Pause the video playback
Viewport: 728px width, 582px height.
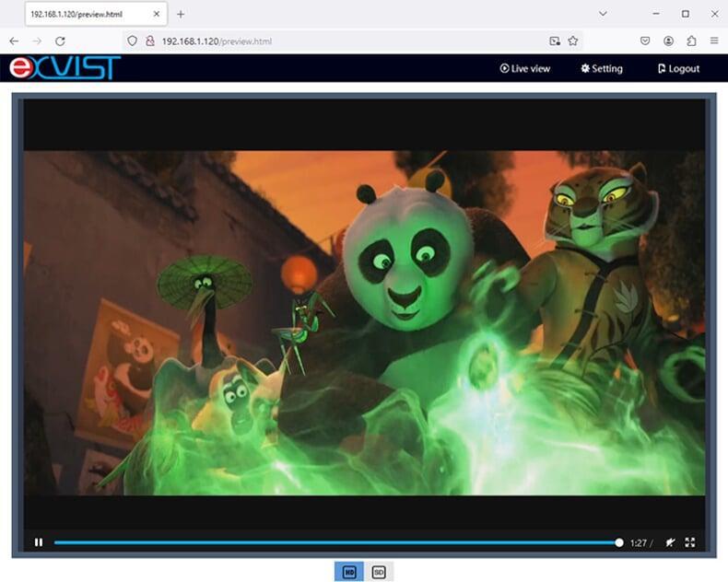[39, 542]
